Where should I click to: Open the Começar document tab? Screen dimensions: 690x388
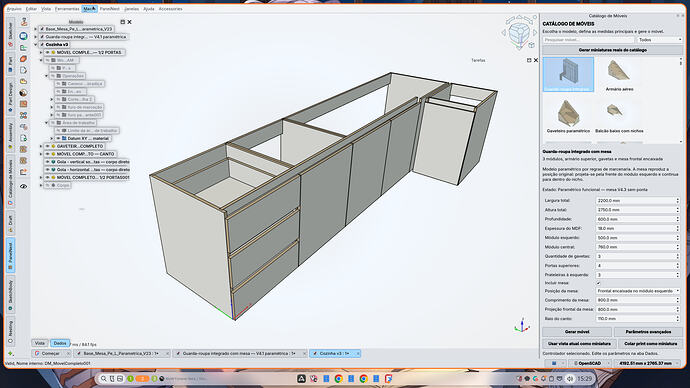click(51, 353)
